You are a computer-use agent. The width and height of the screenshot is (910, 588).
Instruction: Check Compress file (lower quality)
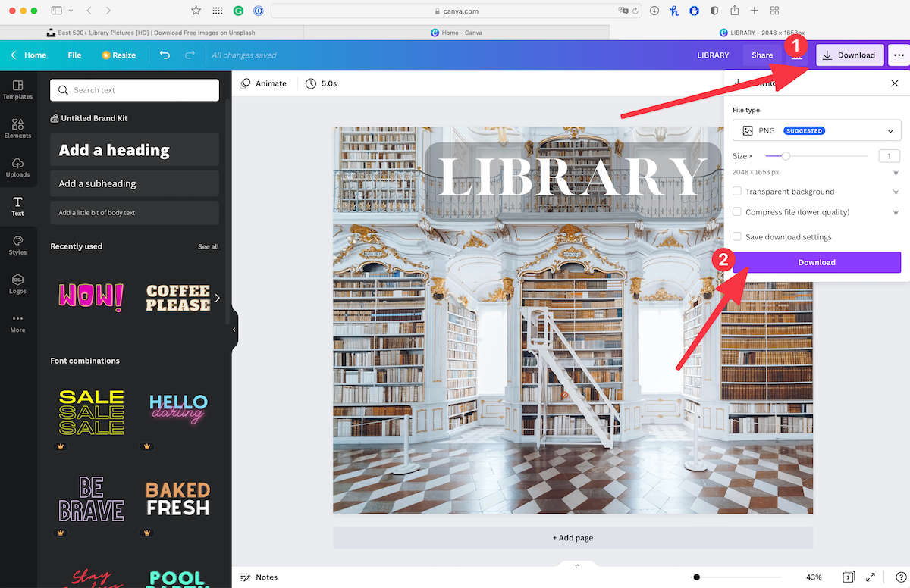(x=737, y=212)
